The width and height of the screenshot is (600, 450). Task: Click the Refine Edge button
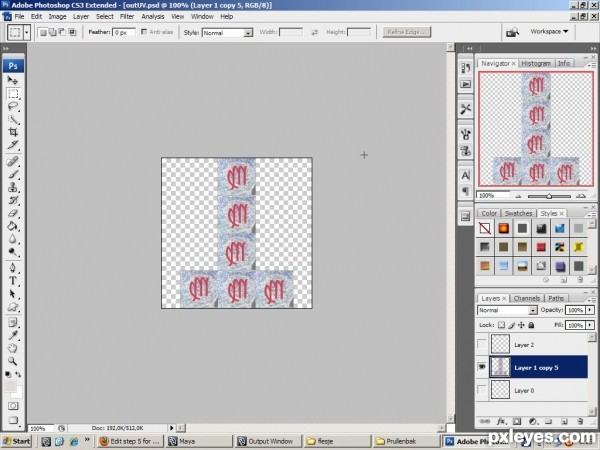click(x=407, y=32)
